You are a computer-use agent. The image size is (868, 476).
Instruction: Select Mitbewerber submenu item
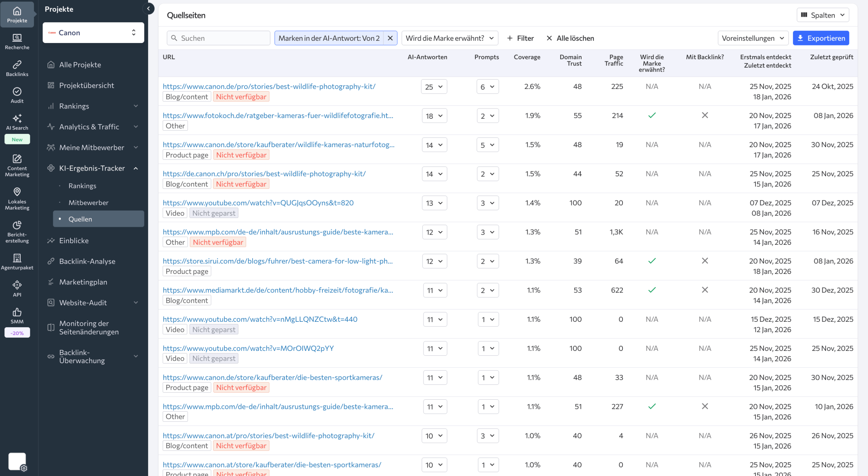[x=88, y=203]
